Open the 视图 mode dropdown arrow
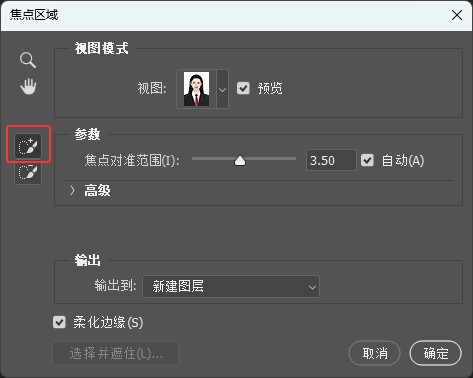 222,89
